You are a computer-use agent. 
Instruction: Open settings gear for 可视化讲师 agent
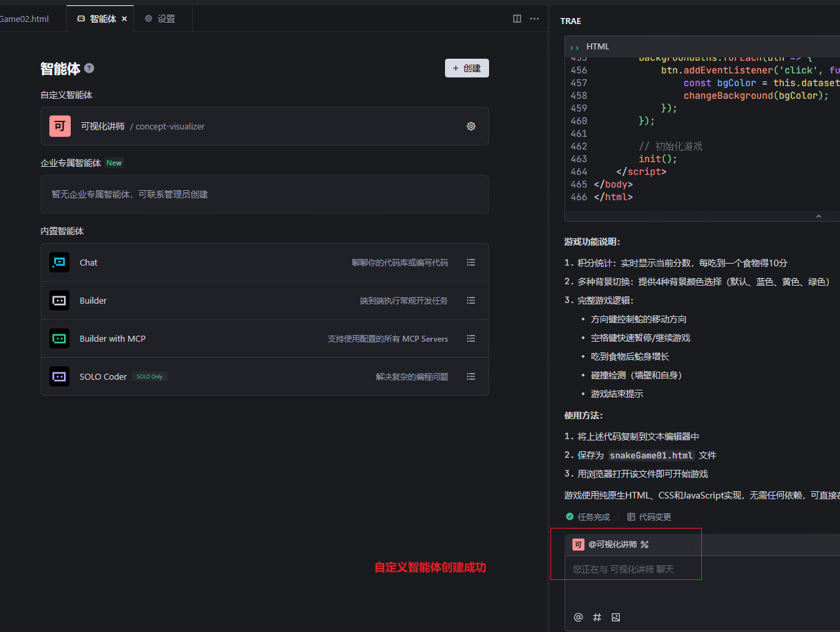[x=471, y=126]
